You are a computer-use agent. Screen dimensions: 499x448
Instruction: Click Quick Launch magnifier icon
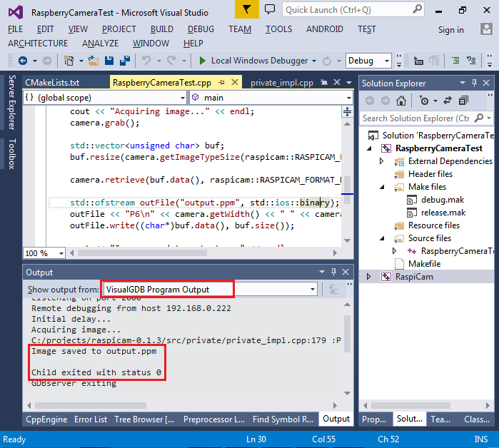[417, 9]
